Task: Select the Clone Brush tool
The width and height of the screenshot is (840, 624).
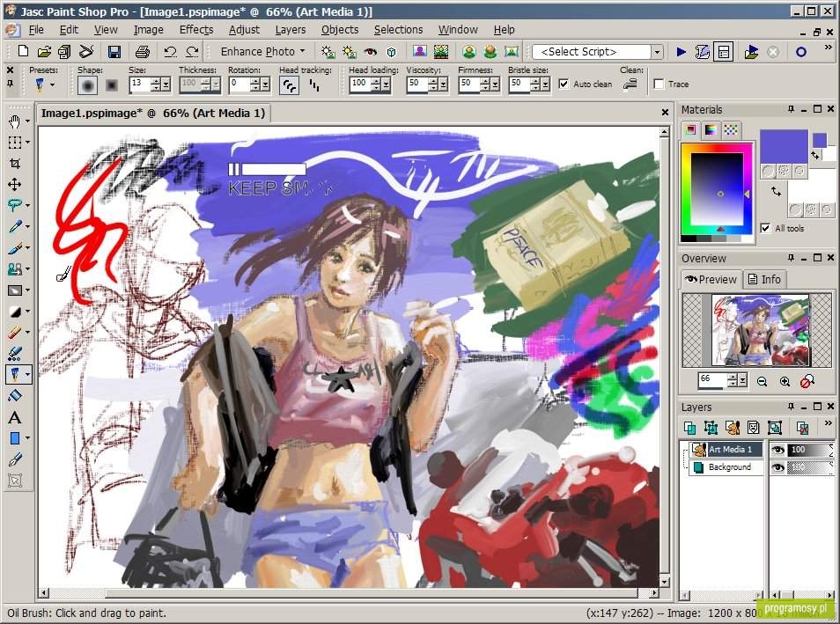Action: tap(14, 269)
